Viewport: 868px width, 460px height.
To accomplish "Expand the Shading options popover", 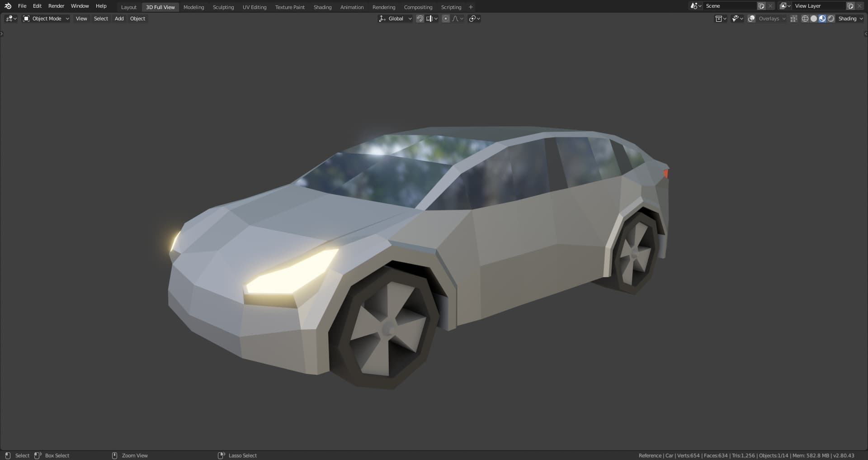I will (x=850, y=19).
